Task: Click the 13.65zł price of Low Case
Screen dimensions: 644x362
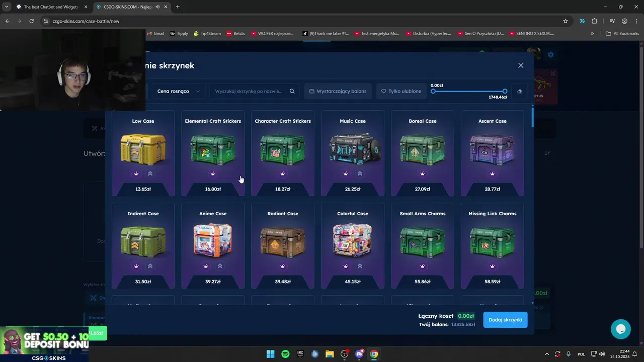Action: tap(143, 189)
